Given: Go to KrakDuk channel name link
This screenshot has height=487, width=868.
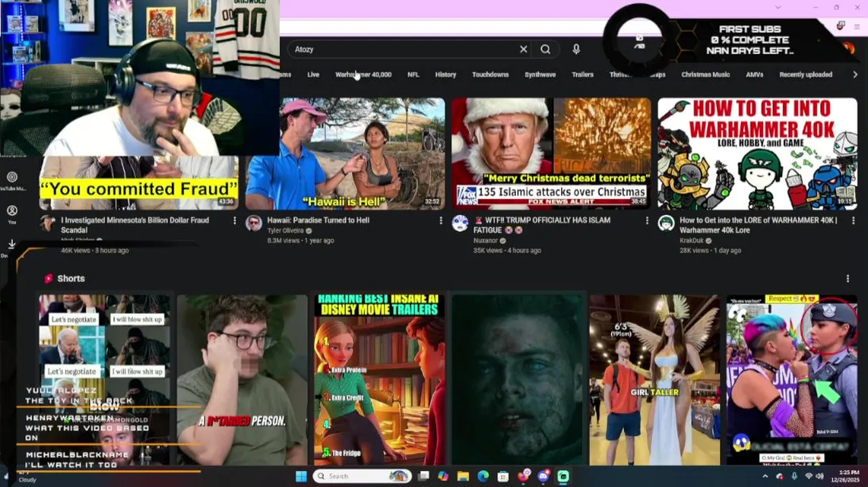Looking at the screenshot, I should point(691,241).
